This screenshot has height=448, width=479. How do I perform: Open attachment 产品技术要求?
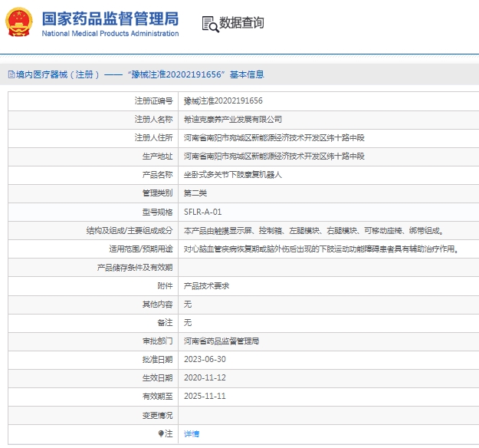(x=206, y=286)
